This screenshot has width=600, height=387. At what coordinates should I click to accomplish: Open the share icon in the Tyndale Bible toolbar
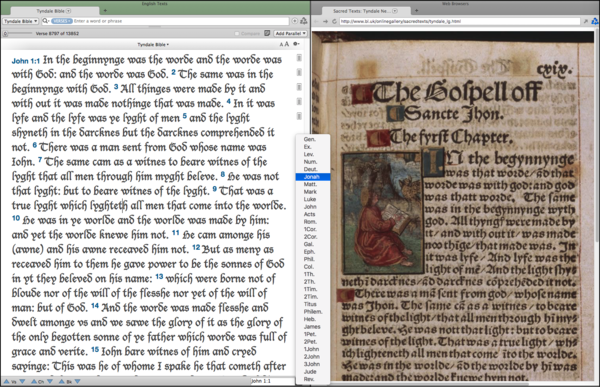click(303, 21)
